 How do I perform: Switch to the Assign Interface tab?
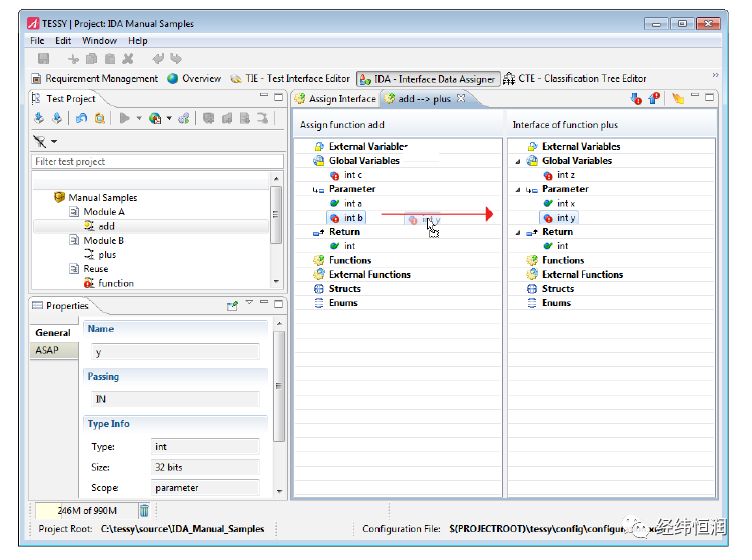[336, 99]
